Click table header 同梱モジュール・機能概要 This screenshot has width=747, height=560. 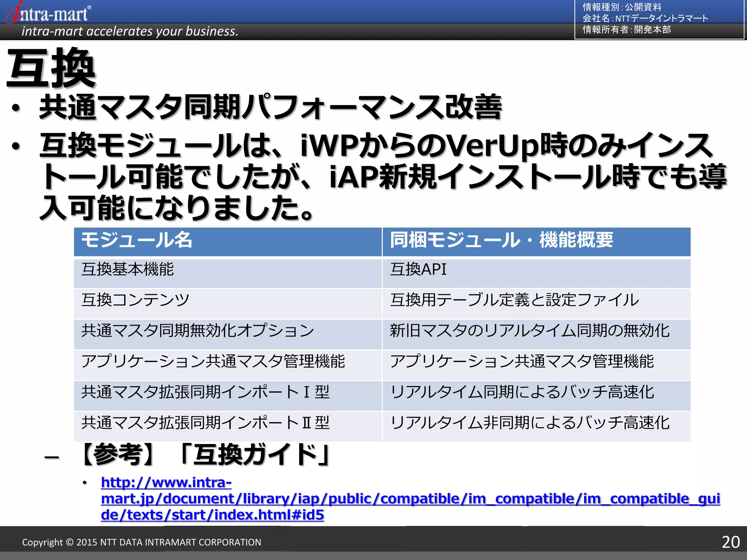pyautogui.click(x=537, y=241)
